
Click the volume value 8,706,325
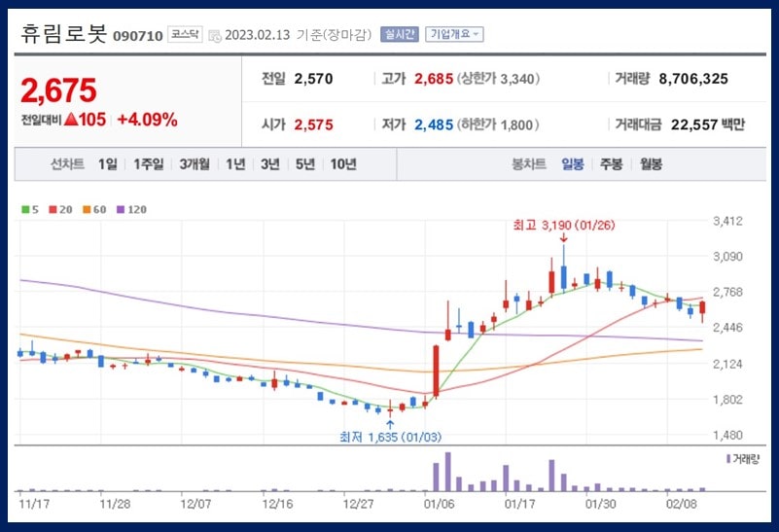pos(693,79)
